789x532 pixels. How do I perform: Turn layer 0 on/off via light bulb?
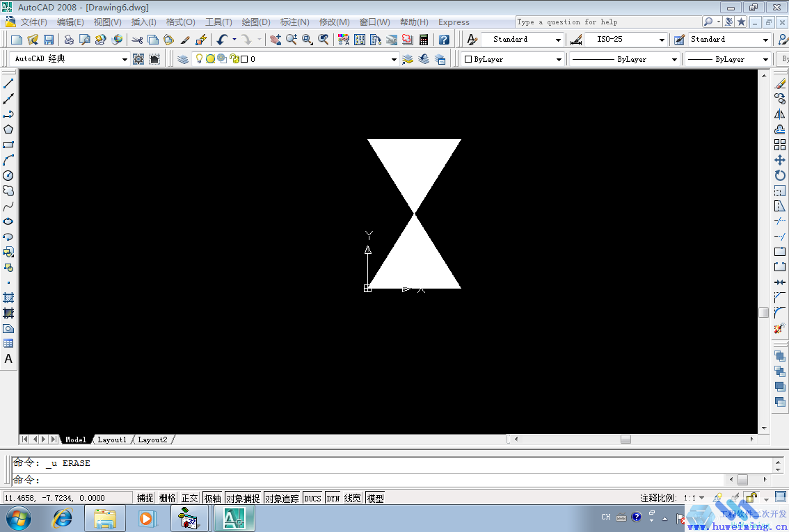click(199, 59)
